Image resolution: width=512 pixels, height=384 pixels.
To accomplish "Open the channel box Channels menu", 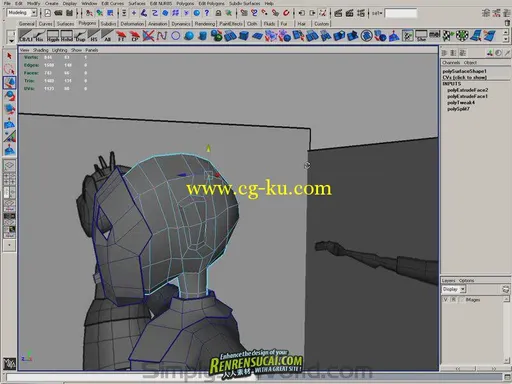I will [451, 62].
